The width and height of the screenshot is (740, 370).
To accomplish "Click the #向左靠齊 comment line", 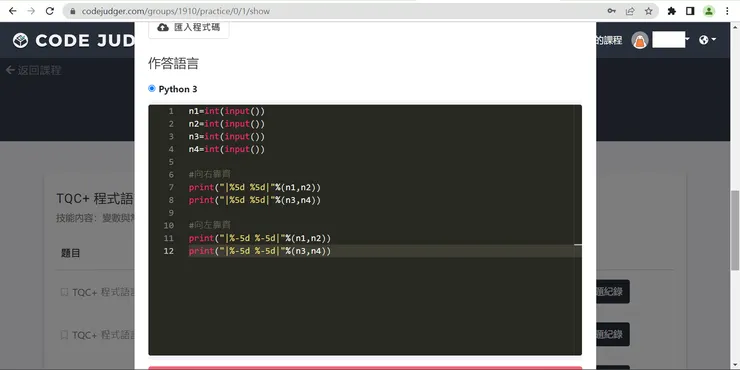I will point(210,225).
